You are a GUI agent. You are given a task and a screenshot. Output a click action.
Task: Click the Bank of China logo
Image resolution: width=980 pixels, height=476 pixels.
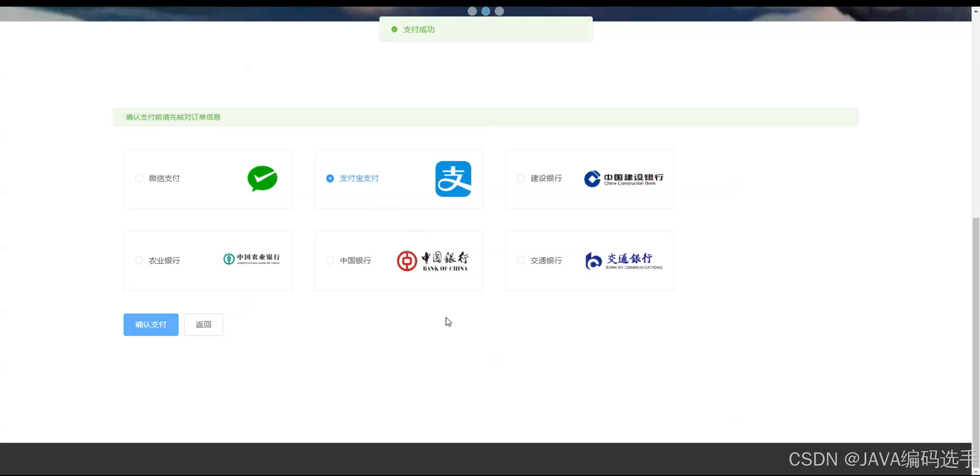[433, 261]
